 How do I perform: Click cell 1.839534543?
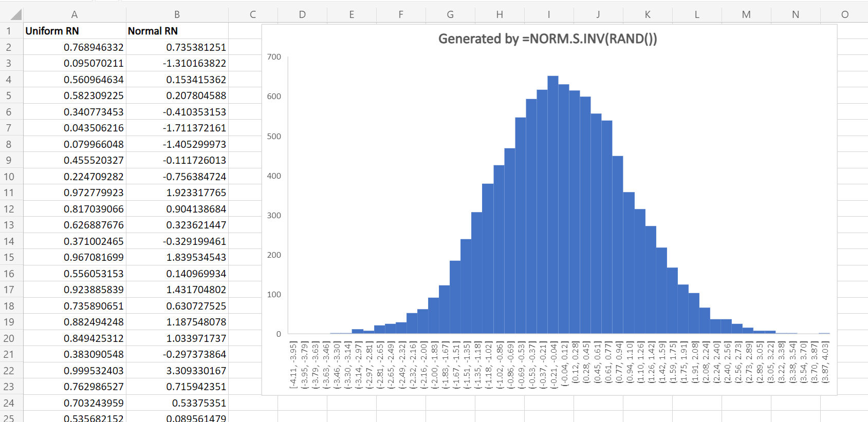177,257
